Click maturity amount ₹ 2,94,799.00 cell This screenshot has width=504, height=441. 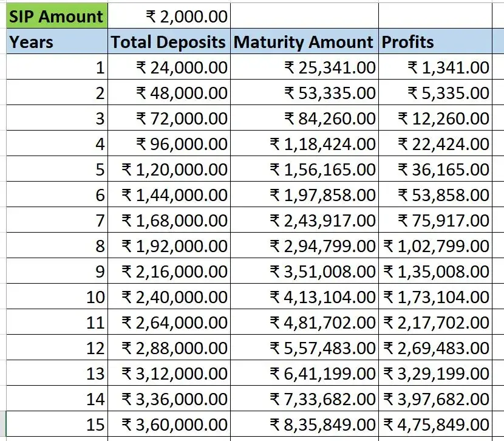click(x=304, y=246)
